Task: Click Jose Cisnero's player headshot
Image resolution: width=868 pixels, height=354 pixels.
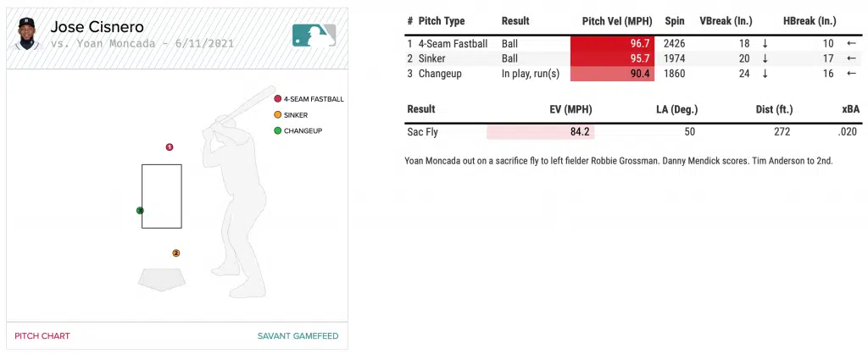Action: point(27,33)
